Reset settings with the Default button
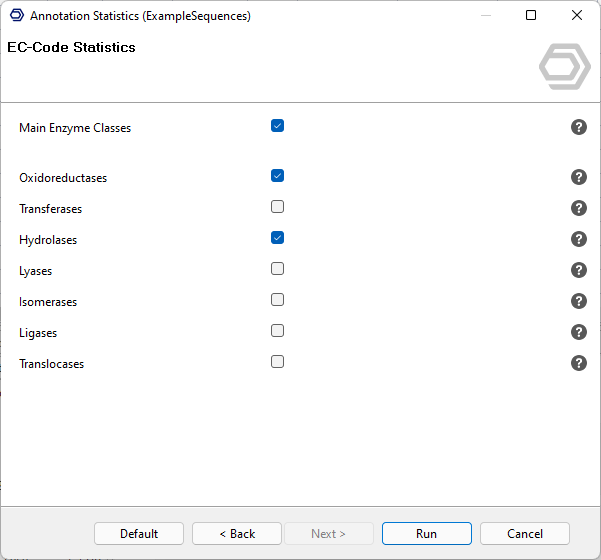The height and width of the screenshot is (560, 601). point(139,534)
